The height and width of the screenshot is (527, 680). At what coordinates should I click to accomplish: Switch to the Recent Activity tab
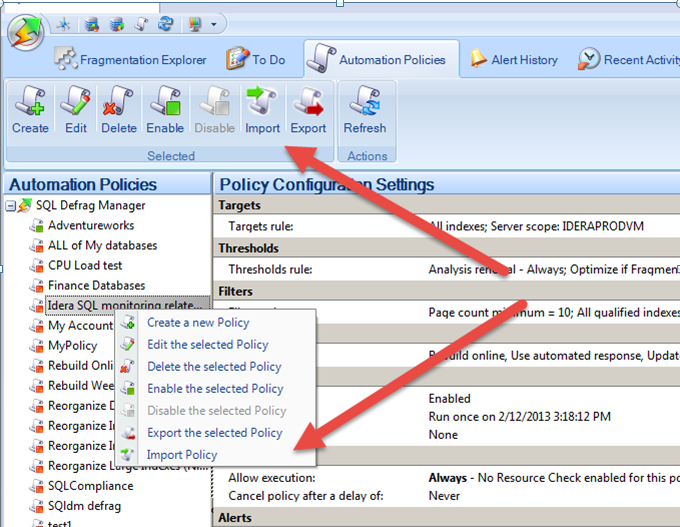click(628, 59)
